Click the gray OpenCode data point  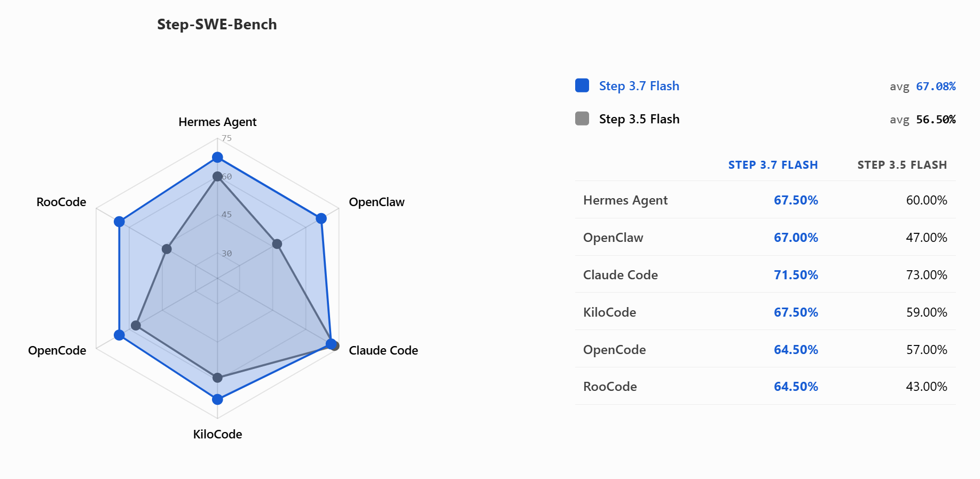[136, 325]
